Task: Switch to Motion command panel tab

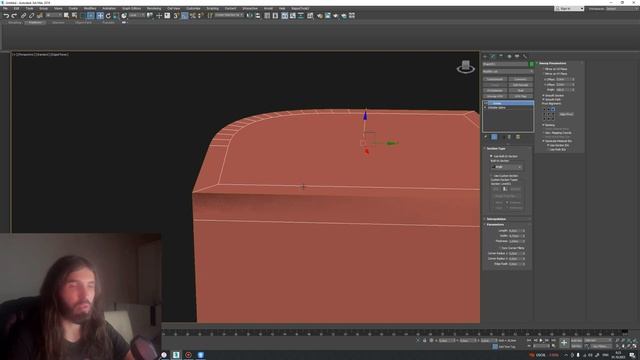Action: (509, 56)
